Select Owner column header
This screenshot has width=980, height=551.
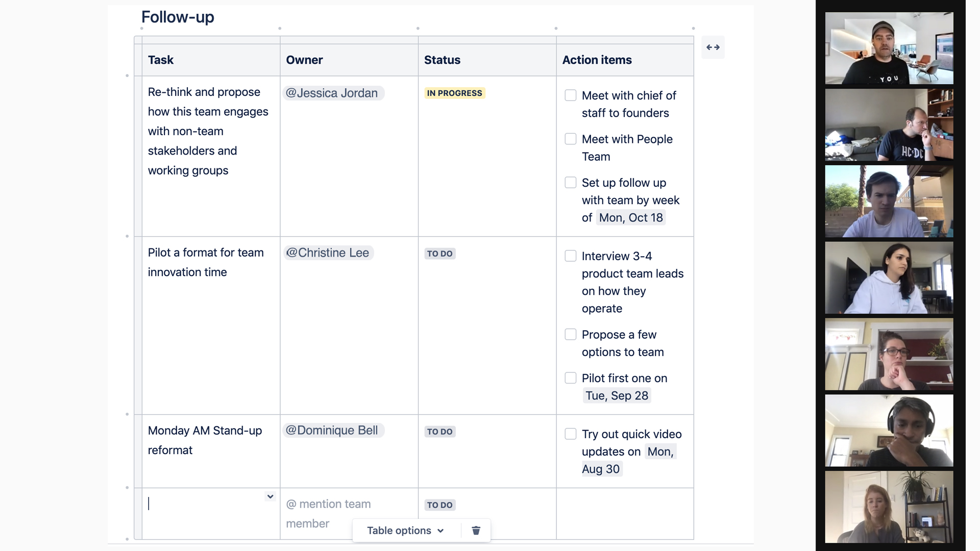point(304,59)
